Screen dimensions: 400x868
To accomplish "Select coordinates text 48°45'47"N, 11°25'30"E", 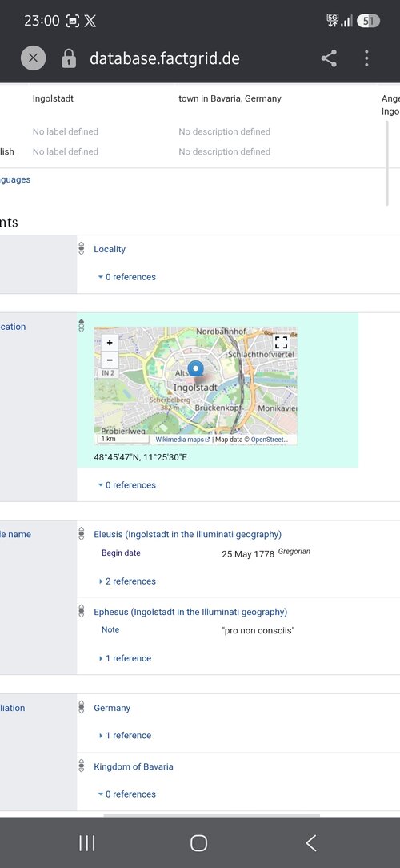I will pos(141,458).
